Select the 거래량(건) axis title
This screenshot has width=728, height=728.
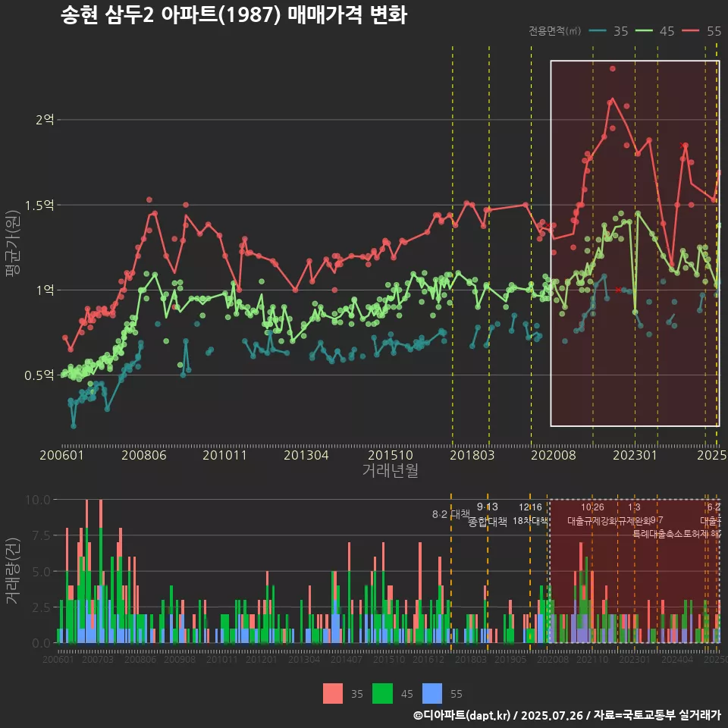pos(12,571)
